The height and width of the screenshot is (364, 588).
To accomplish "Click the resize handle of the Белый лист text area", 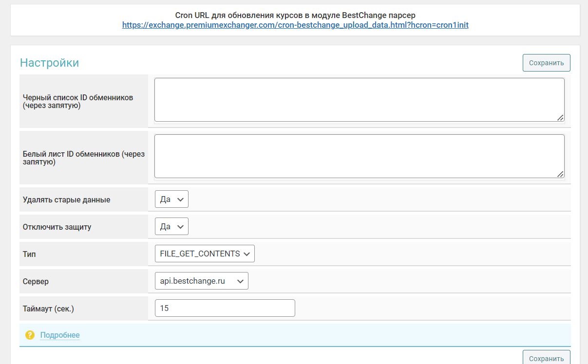I will (560, 174).
